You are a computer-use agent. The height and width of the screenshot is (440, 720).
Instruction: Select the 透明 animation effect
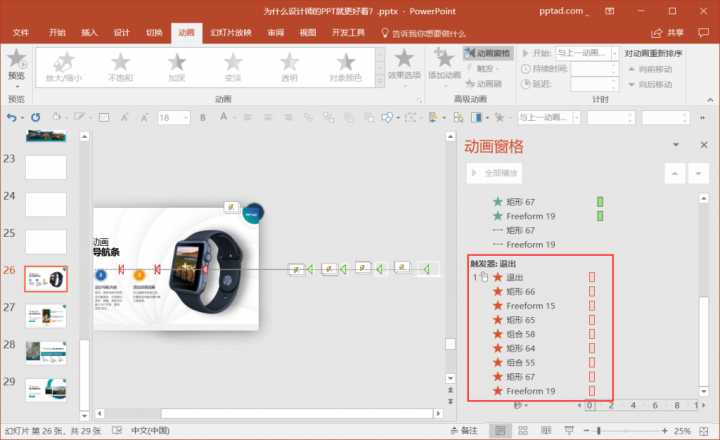289,68
